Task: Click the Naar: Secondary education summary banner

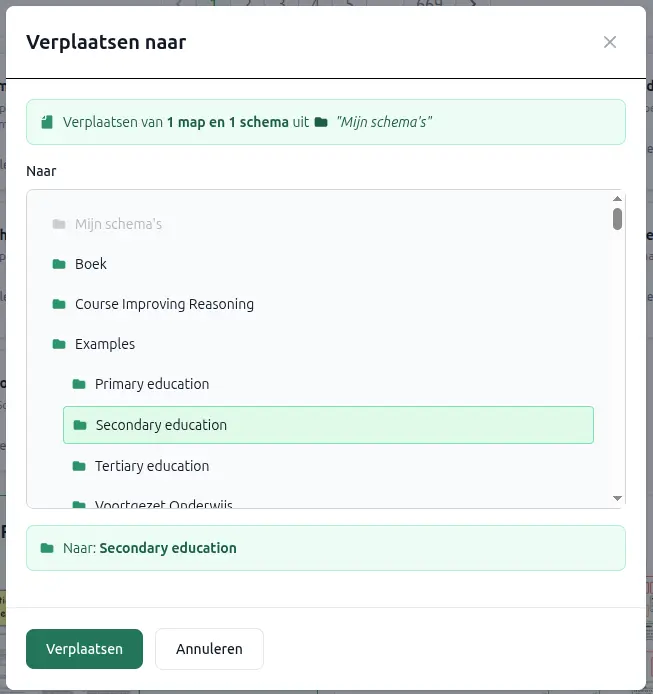Action: [325, 548]
